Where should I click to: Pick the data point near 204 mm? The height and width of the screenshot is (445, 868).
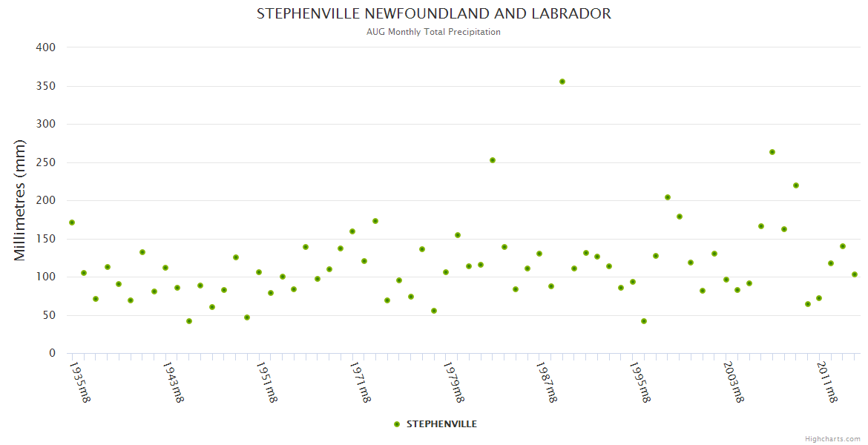tap(668, 197)
